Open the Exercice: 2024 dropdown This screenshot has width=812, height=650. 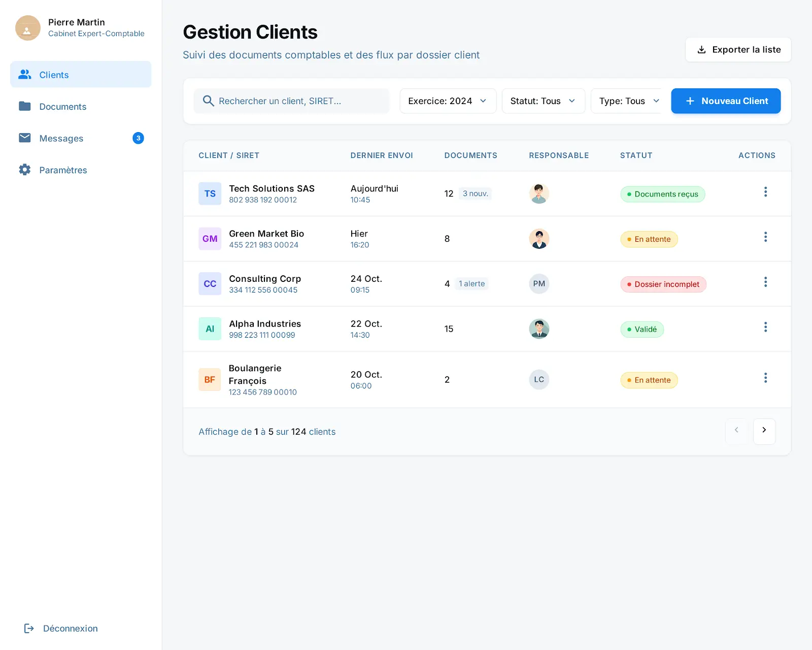click(x=447, y=101)
